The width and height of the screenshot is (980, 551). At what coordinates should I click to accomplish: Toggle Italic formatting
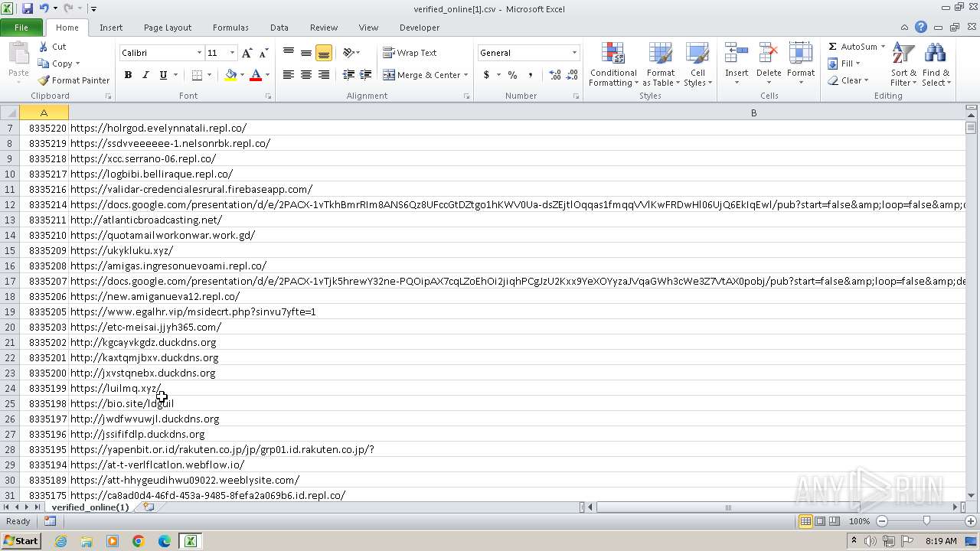[145, 75]
